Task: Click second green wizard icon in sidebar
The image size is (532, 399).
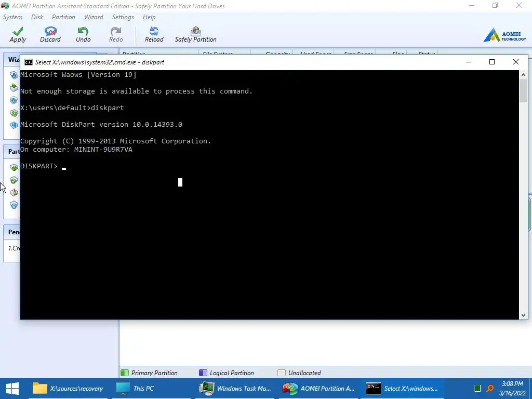Action: pos(14,87)
